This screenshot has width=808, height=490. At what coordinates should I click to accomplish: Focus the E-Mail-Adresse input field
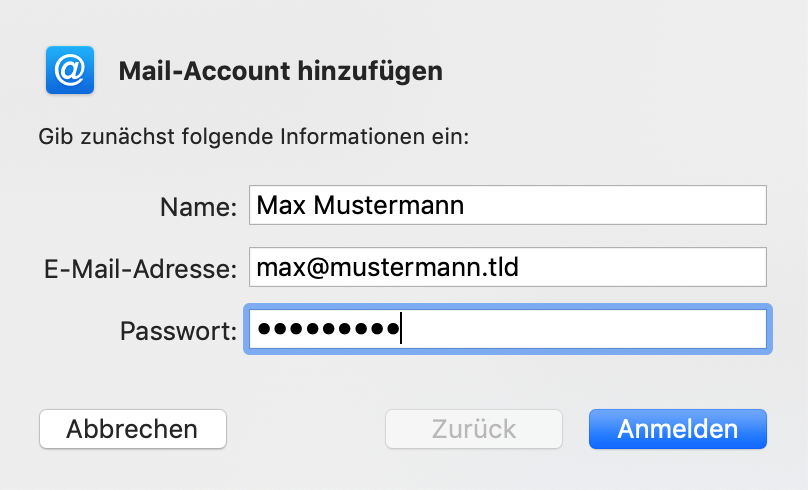point(508,267)
